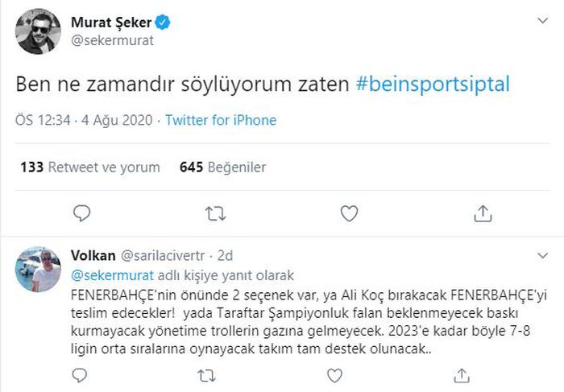This screenshot has width=564, height=392.
Task: Reply to Volkan's tweet
Action: click(81, 374)
